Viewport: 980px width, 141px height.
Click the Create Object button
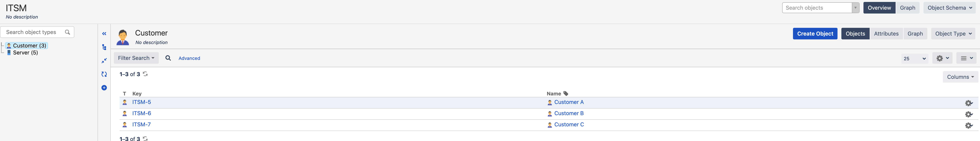[x=815, y=34]
